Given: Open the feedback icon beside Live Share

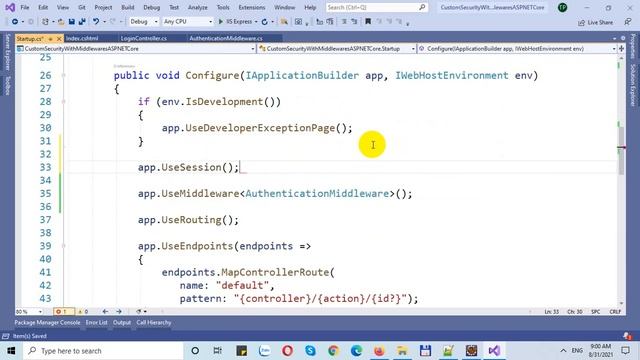Looking at the screenshot, I should tap(627, 22).
